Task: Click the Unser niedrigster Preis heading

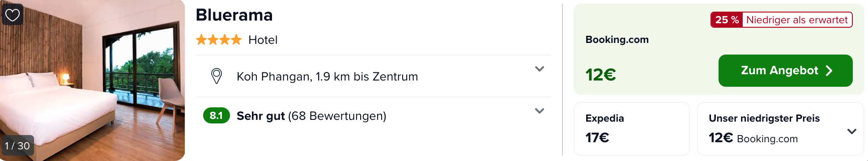Action: coord(764,119)
